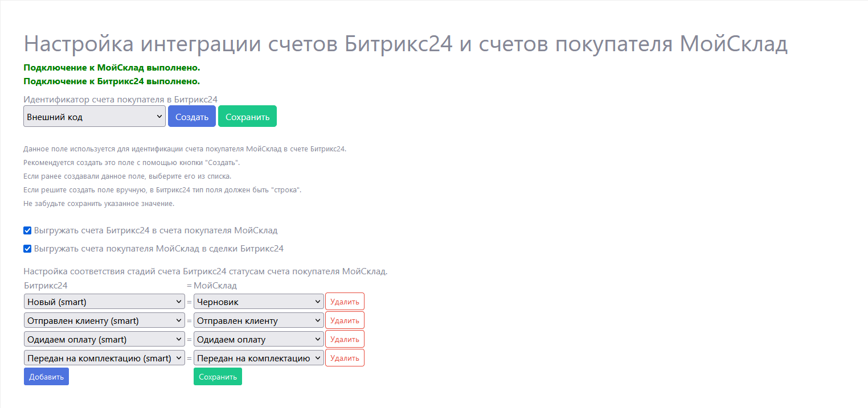Click the 'Битрикс24' column header

pos(46,285)
